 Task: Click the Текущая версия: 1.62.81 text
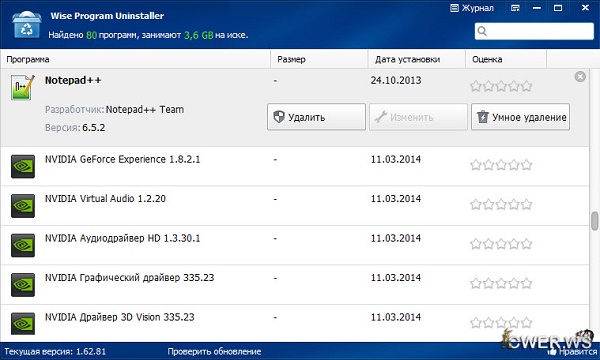click(55, 351)
